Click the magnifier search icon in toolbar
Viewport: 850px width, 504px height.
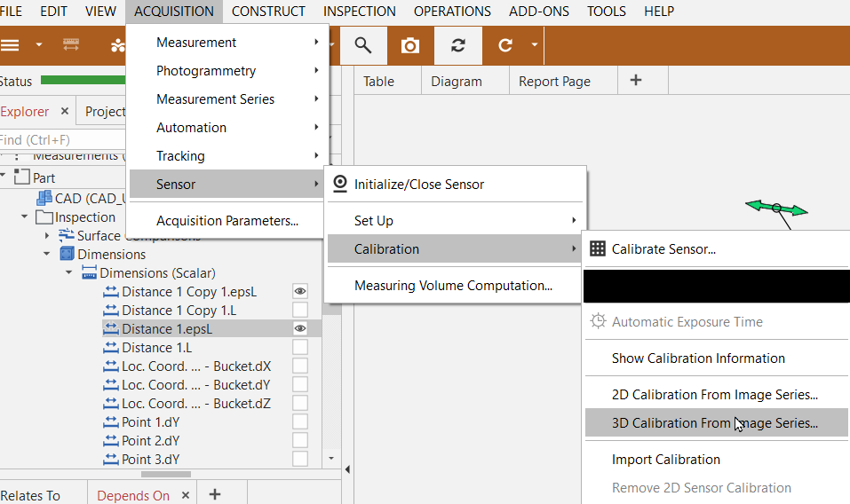coord(362,45)
